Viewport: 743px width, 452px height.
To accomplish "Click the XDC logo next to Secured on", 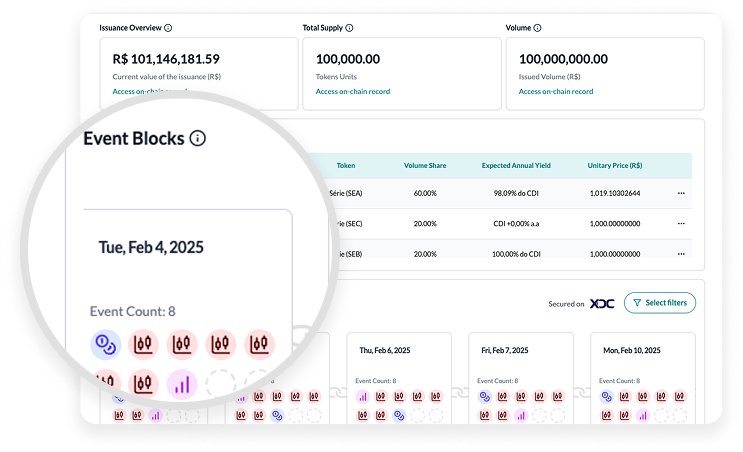I will tap(602, 304).
